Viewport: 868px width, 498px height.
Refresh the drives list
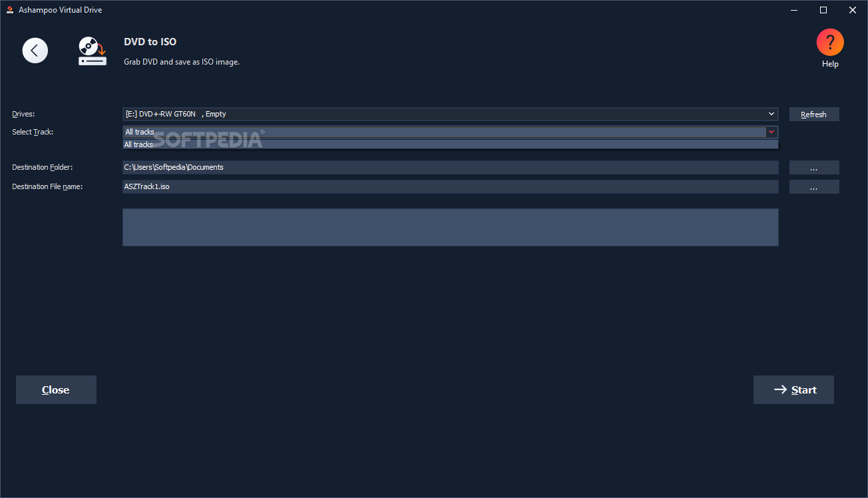click(814, 115)
